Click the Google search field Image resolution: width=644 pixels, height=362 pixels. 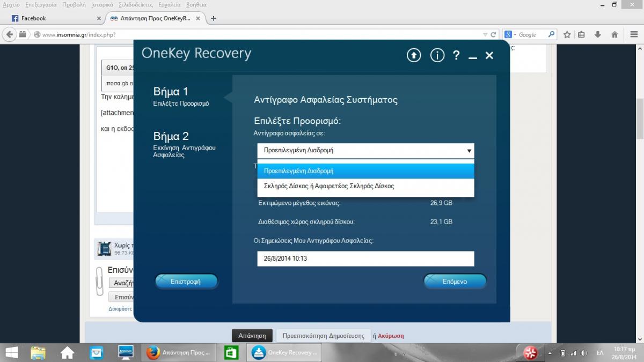point(531,34)
